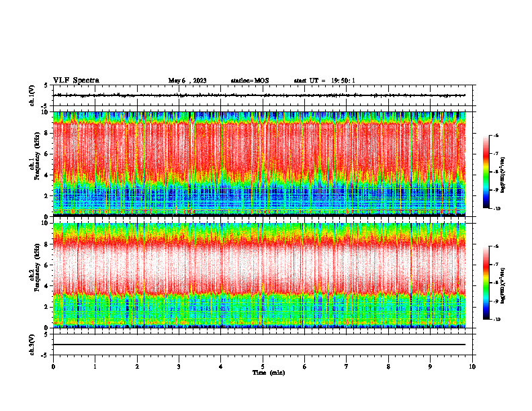
Task: Click the ch.2 spectrogram color scale bar
Action: tap(486, 283)
